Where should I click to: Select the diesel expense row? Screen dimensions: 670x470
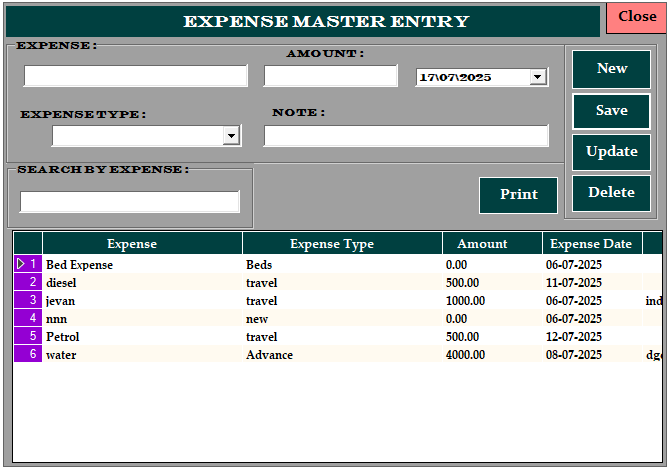coord(338,282)
